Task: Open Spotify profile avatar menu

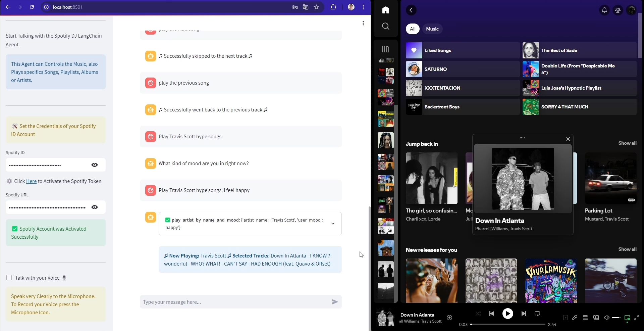Action: click(631, 10)
